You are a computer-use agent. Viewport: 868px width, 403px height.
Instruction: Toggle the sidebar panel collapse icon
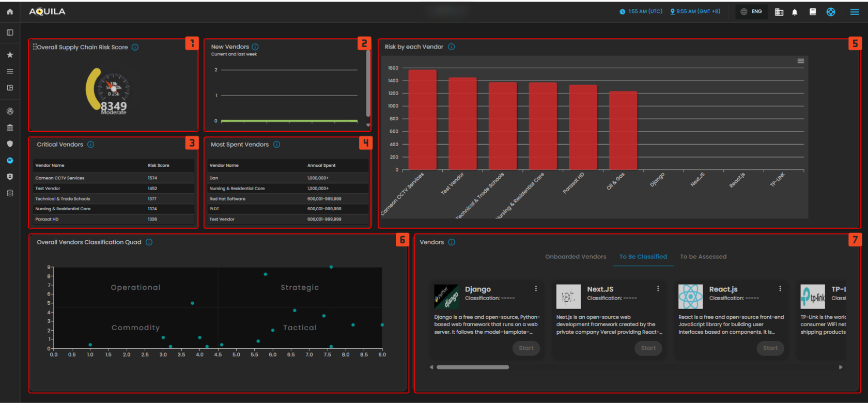click(10, 33)
